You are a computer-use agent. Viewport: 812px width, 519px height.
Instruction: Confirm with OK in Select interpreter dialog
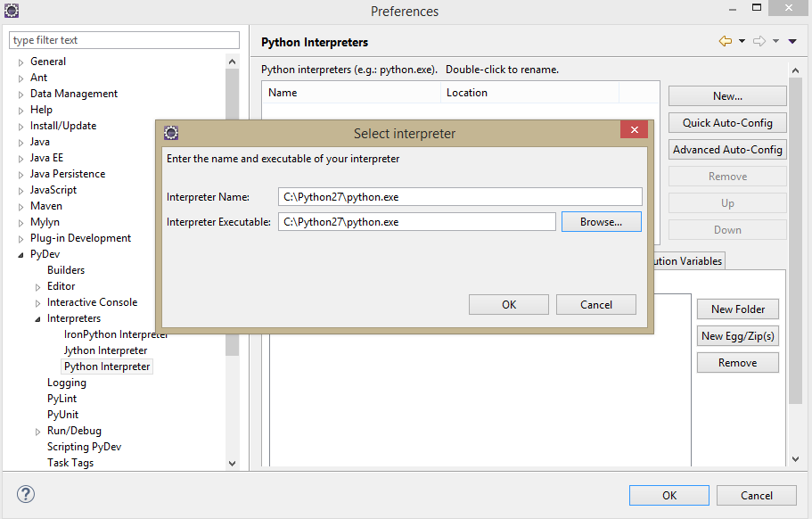click(x=509, y=305)
